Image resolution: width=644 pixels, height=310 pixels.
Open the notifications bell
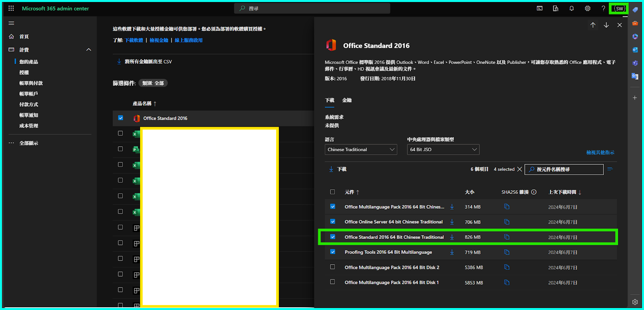point(572,8)
